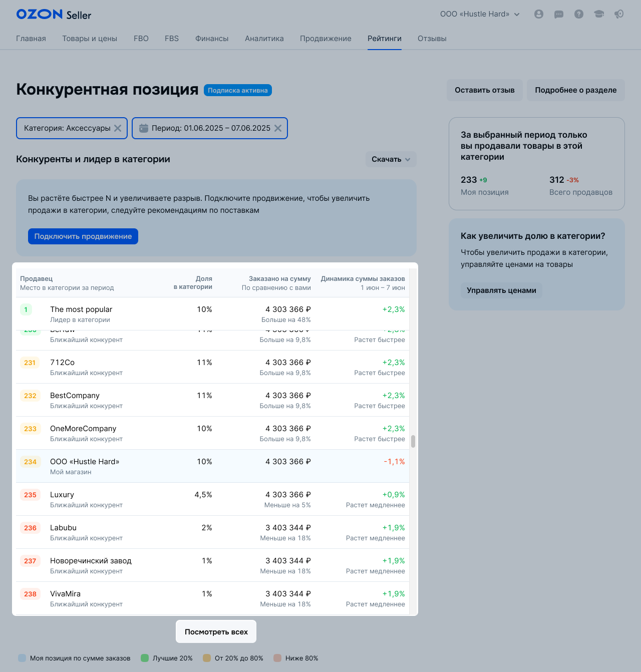Click the megaphone announcements icon

619,14
